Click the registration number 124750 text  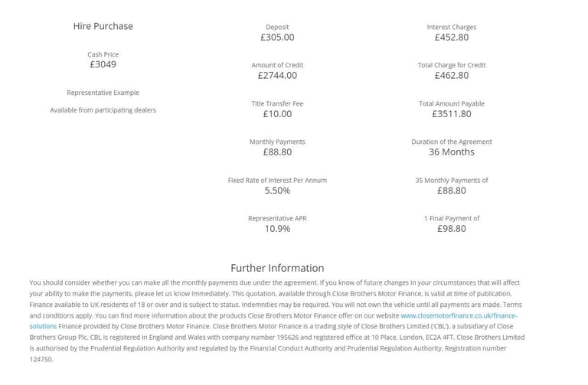(41, 359)
